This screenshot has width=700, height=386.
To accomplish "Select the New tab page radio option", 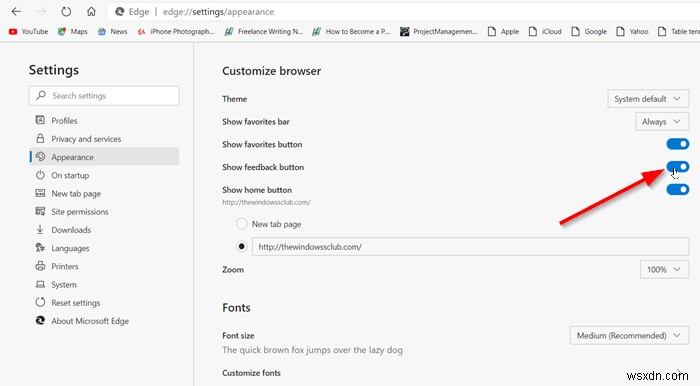I will pyautogui.click(x=242, y=224).
